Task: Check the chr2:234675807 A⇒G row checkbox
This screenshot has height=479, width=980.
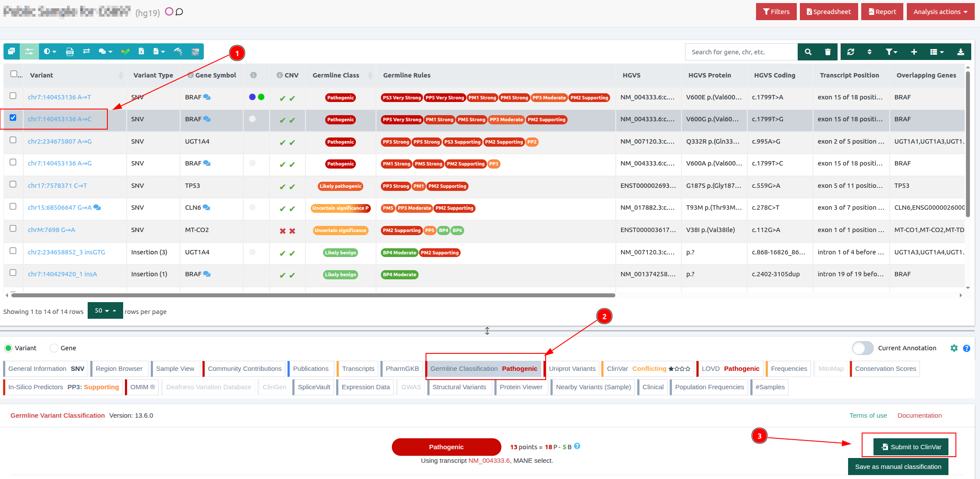Action: 13,140
